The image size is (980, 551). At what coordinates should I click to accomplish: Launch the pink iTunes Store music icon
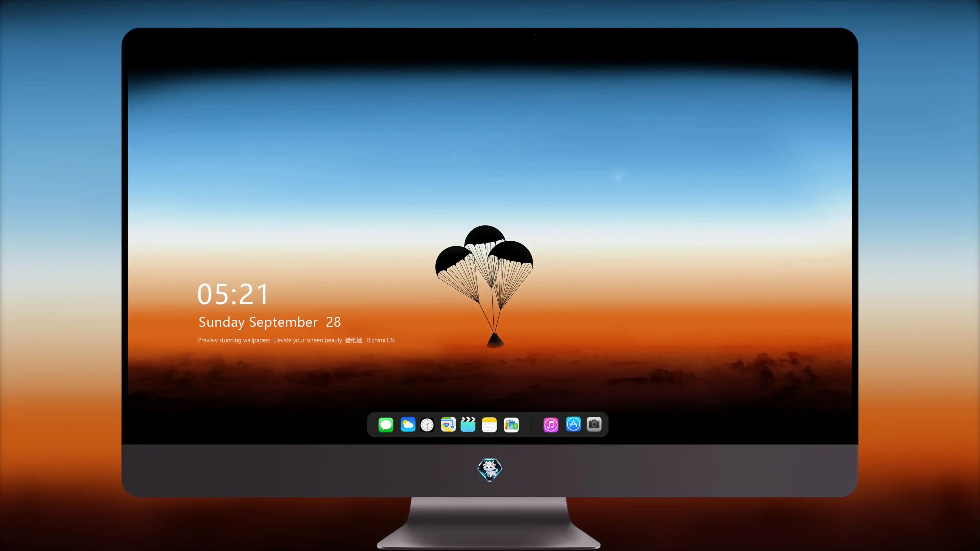click(x=551, y=424)
